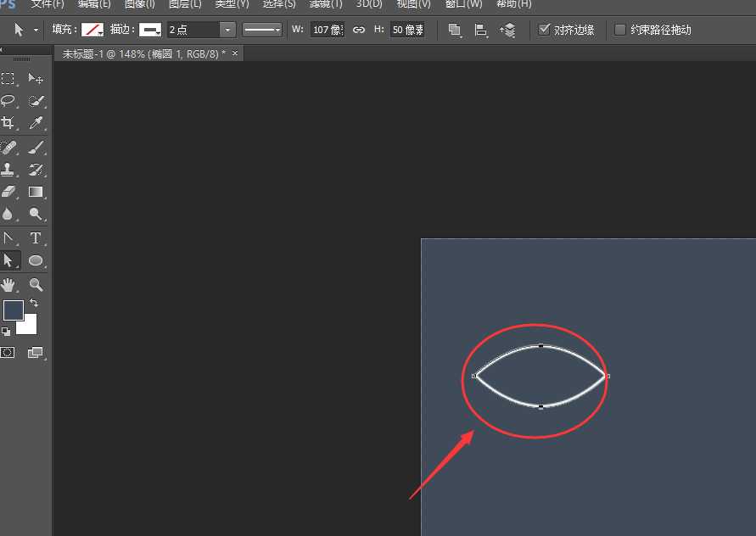Click the width W input field
This screenshot has height=536, width=756.
(327, 30)
